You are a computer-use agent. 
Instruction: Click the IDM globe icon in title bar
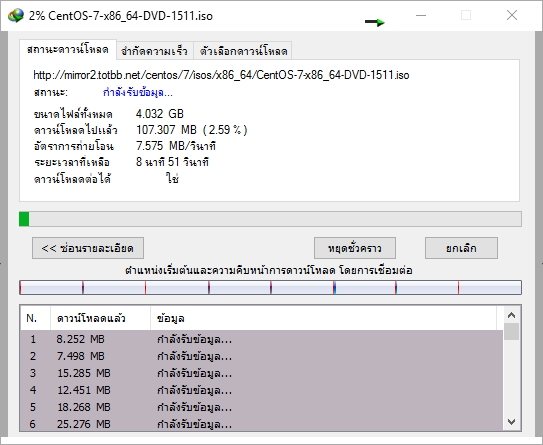(16, 16)
